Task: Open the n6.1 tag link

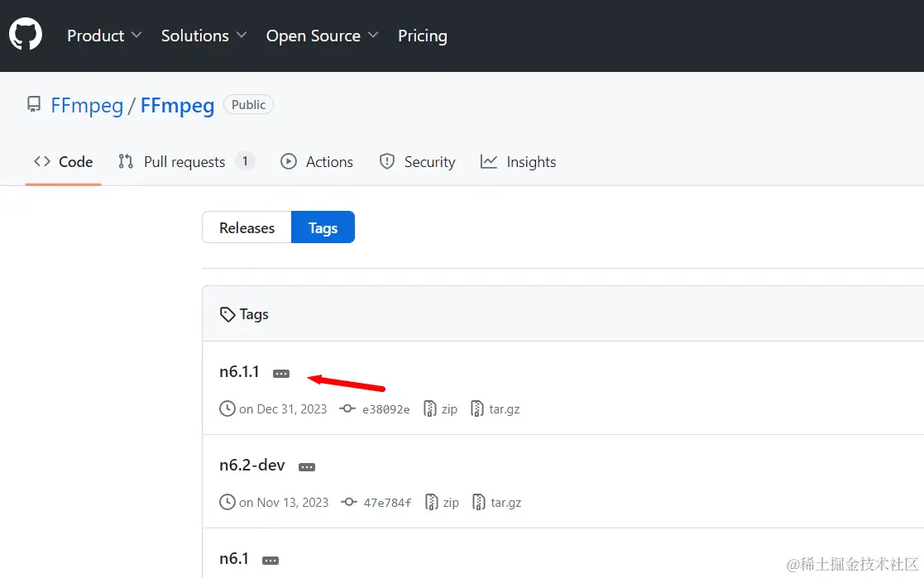Action: 234,558
